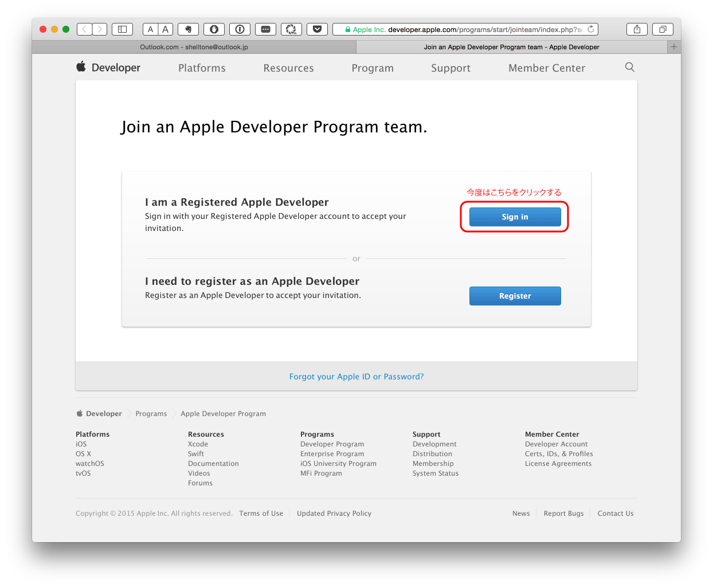This screenshot has height=588, width=713.
Task: Open the Resources navigation menu
Action: (x=288, y=68)
